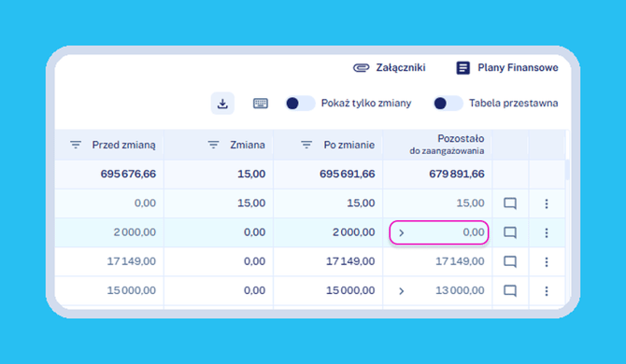Open comment for the 17 149,00 row
626x364 pixels.
click(510, 261)
